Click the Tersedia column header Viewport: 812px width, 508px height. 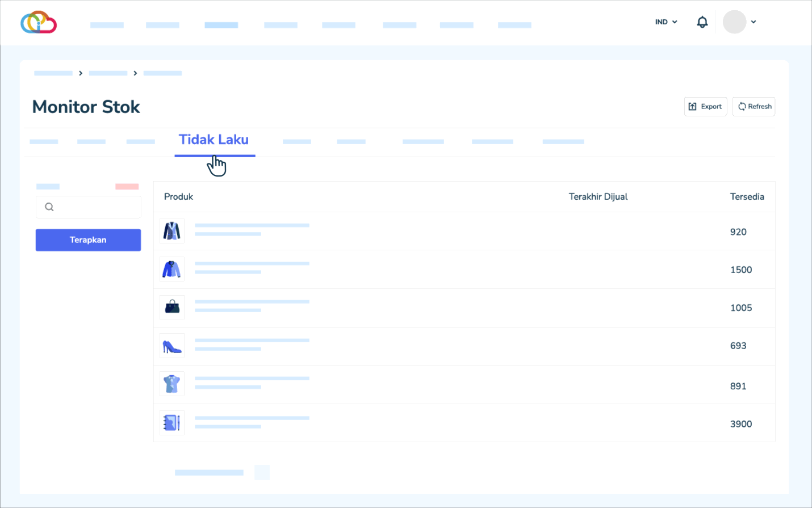(x=747, y=197)
